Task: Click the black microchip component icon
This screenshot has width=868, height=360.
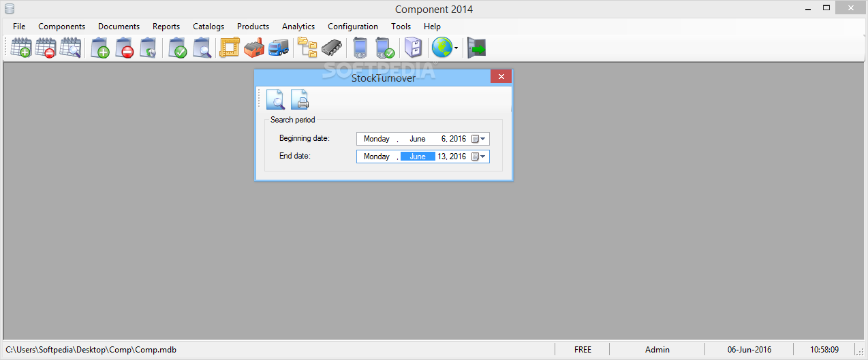Action: pos(332,48)
